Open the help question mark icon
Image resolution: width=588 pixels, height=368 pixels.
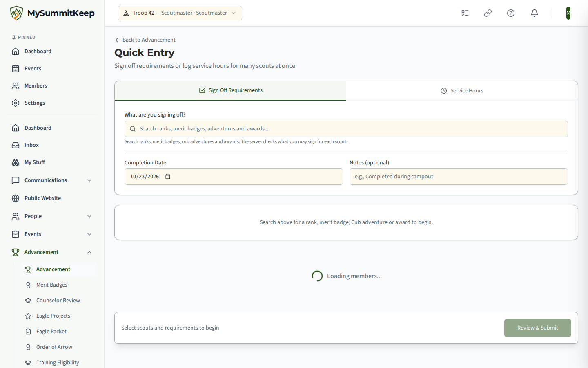(x=511, y=13)
